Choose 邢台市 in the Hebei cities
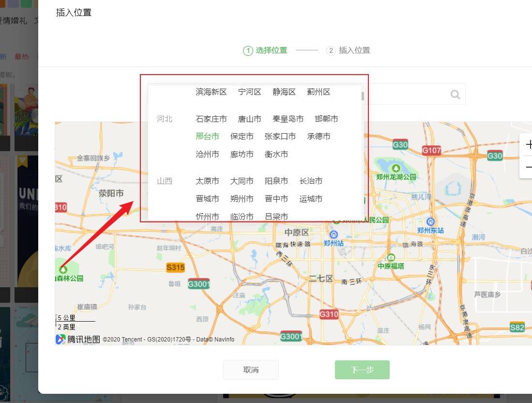 (207, 137)
